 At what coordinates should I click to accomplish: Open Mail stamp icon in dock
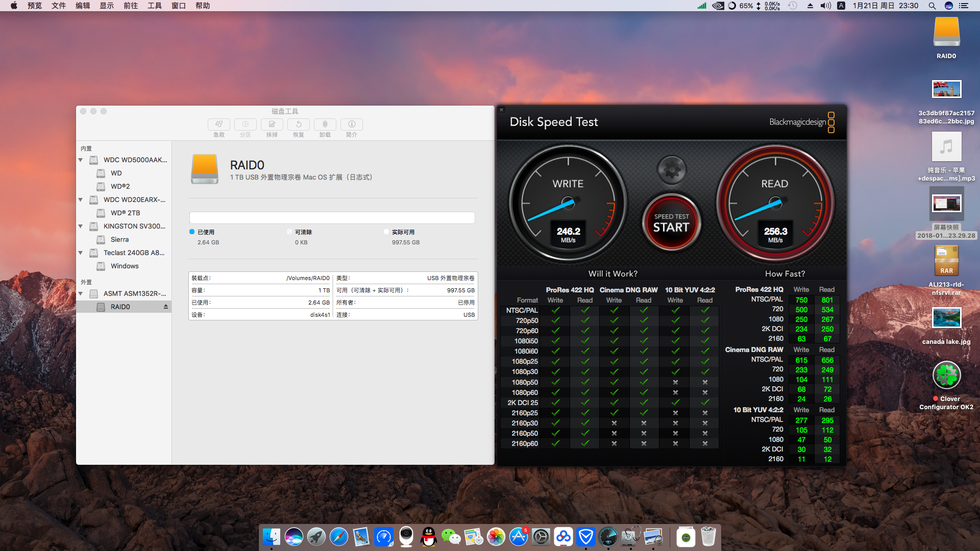(x=361, y=537)
